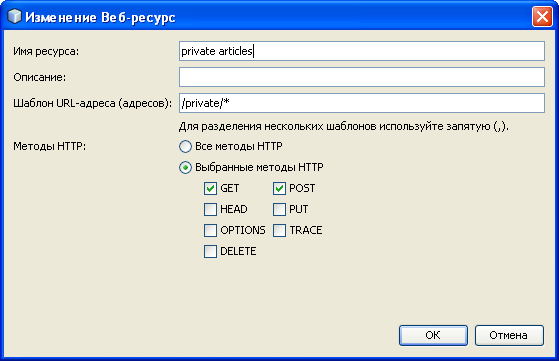This screenshot has width=559, height=361.
Task: Tick the PUT method checkbox
Action: [x=279, y=210]
